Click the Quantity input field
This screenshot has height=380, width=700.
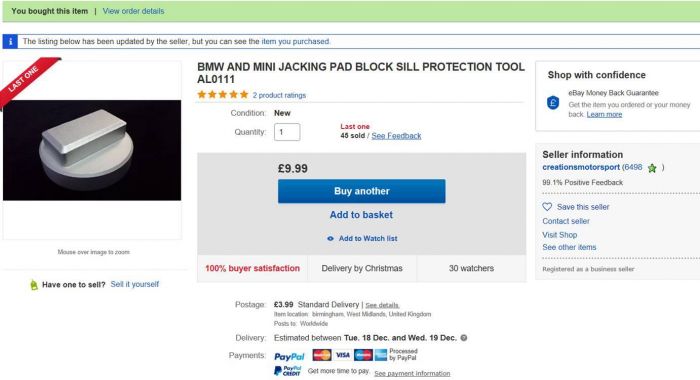pos(287,132)
